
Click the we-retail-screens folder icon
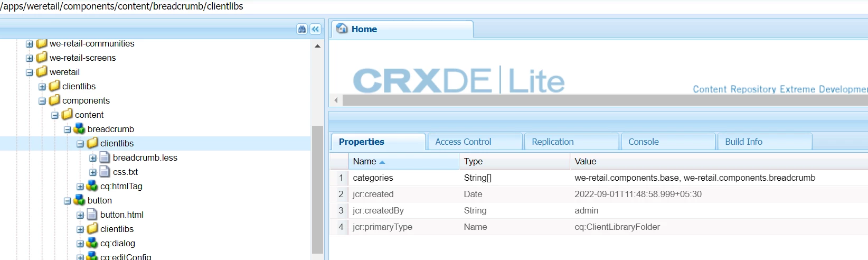coord(42,58)
